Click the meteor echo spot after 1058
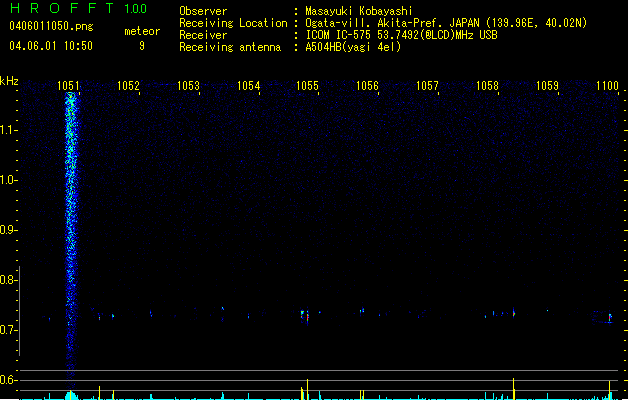This screenshot has width=629, height=400. click(513, 313)
